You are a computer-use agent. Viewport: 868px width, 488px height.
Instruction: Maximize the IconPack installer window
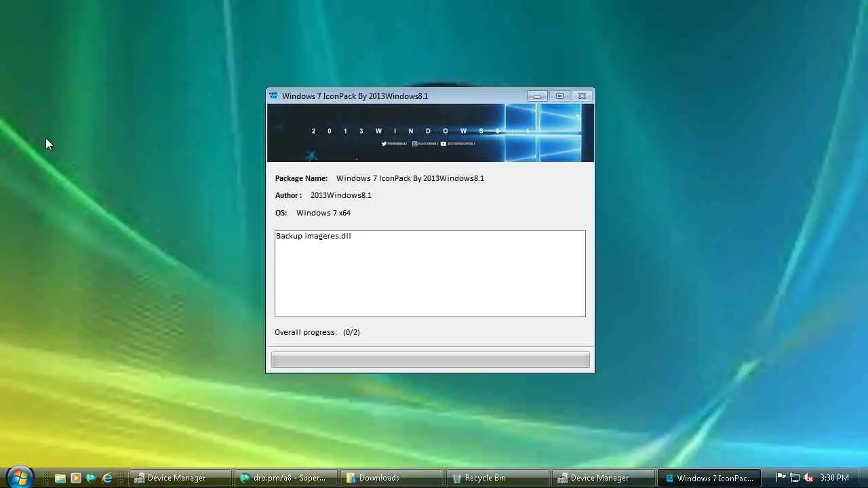point(559,96)
